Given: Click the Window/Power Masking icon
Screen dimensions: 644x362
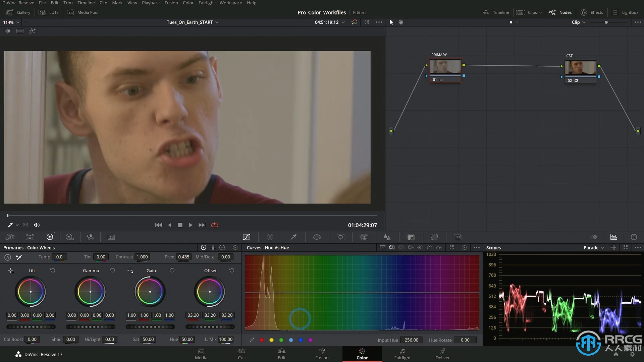Looking at the screenshot, I should click(x=317, y=237).
